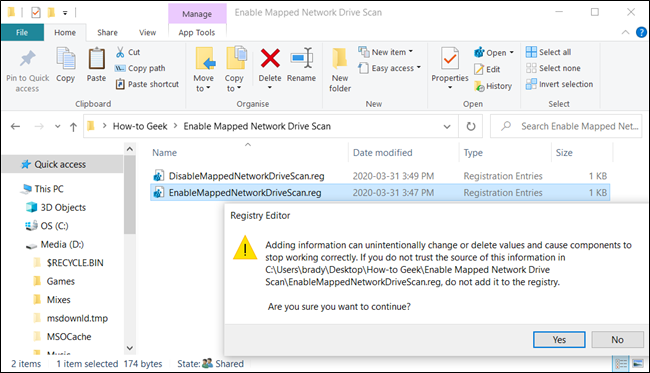Screen dimensions: 650x373
Task: Click the Manage contextual tab
Action: tap(197, 14)
